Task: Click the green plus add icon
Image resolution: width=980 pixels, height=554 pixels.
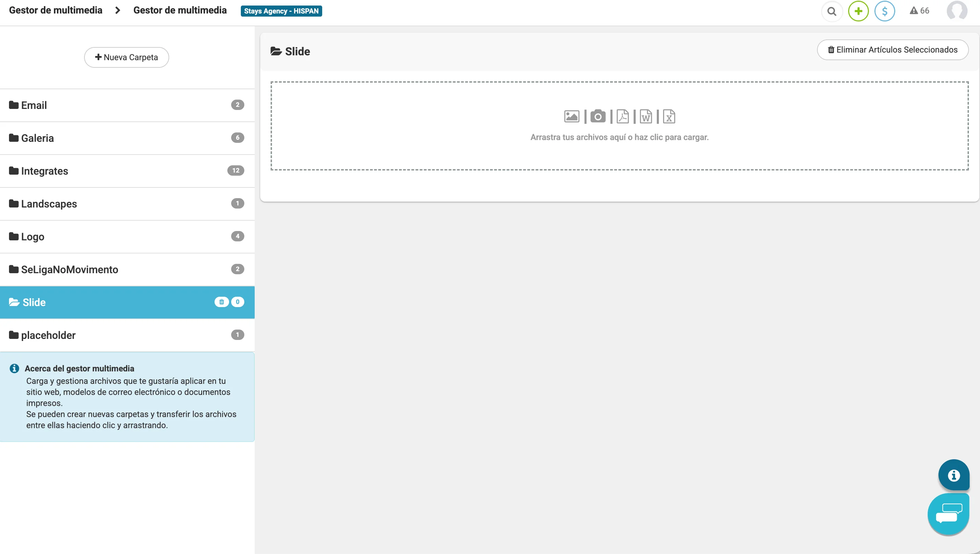Action: [858, 11]
